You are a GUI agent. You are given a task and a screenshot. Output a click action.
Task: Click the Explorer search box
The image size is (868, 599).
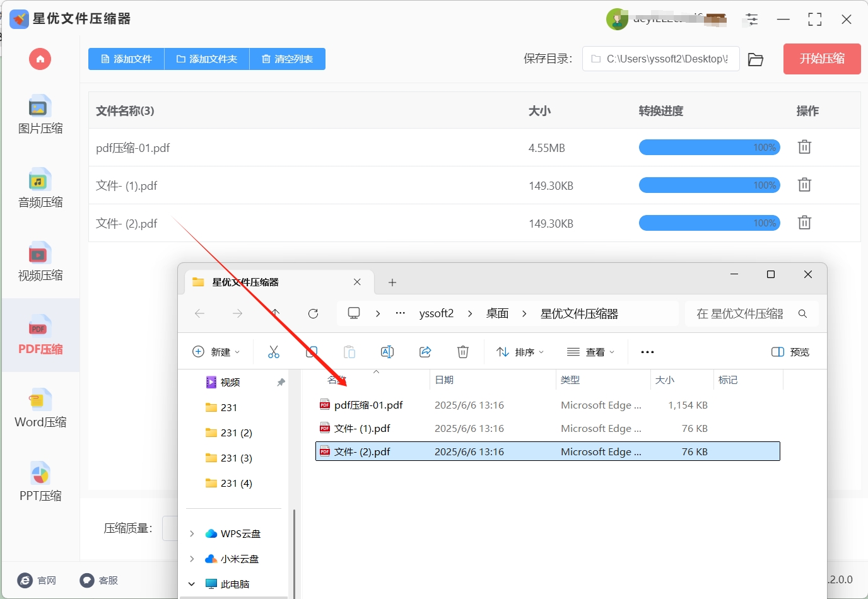coord(752,313)
